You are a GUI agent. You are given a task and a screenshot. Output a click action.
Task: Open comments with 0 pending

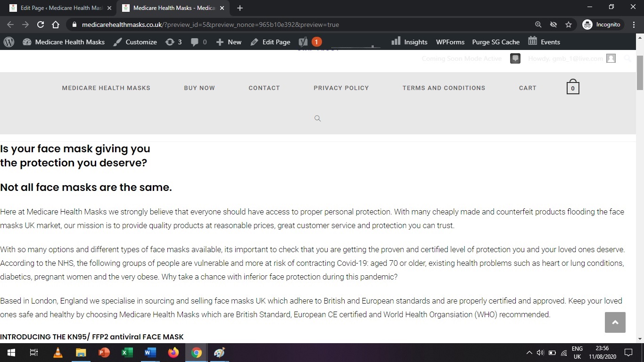(198, 42)
